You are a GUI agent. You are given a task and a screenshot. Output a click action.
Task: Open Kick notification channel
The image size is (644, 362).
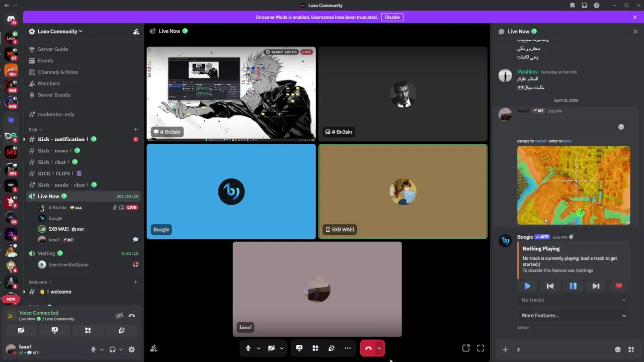tap(84, 139)
